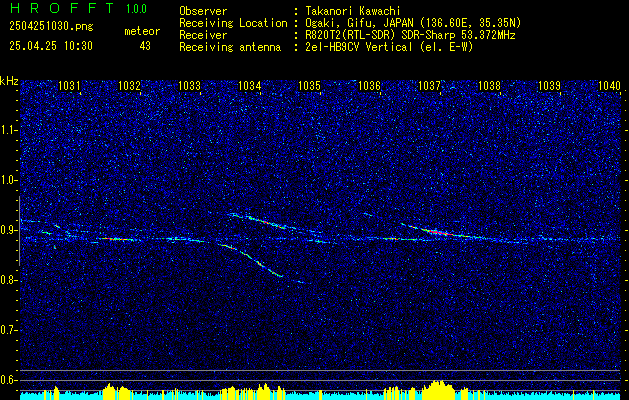Click time marker 1033
The width and height of the screenshot is (629, 400).
189,85
